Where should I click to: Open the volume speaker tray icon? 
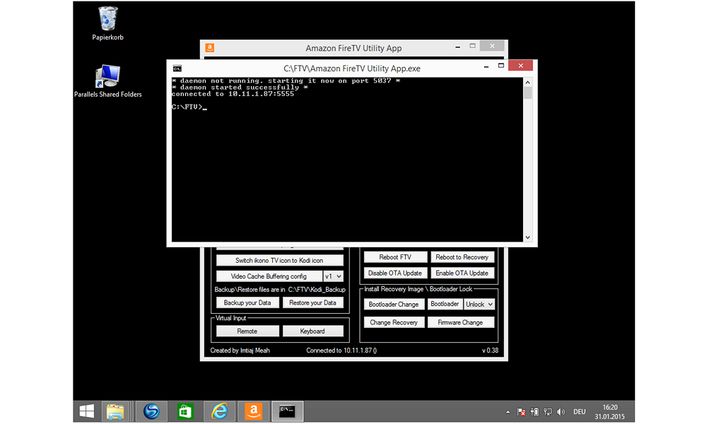click(561, 412)
